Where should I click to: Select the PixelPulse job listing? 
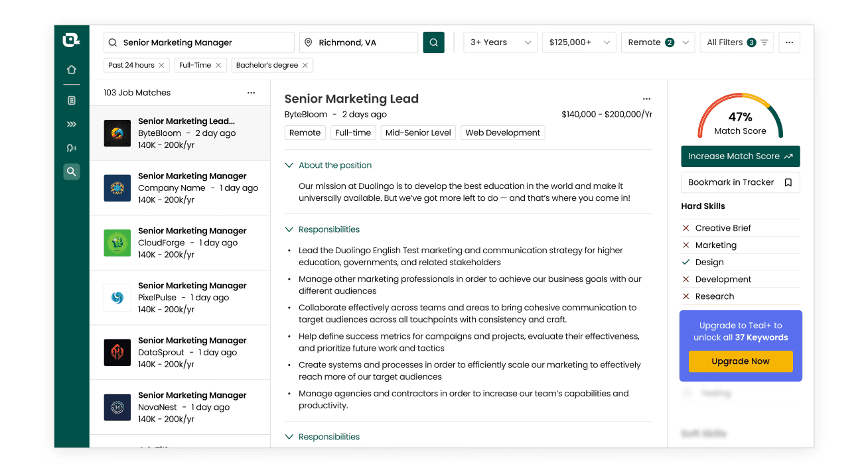click(180, 298)
